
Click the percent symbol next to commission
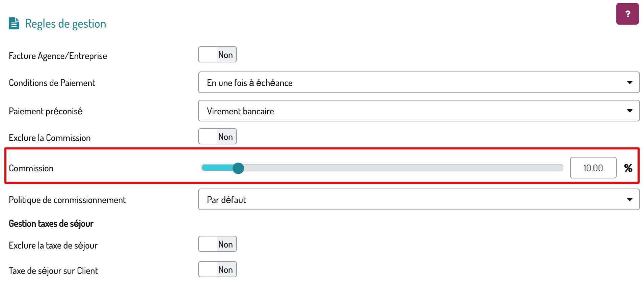tap(628, 168)
